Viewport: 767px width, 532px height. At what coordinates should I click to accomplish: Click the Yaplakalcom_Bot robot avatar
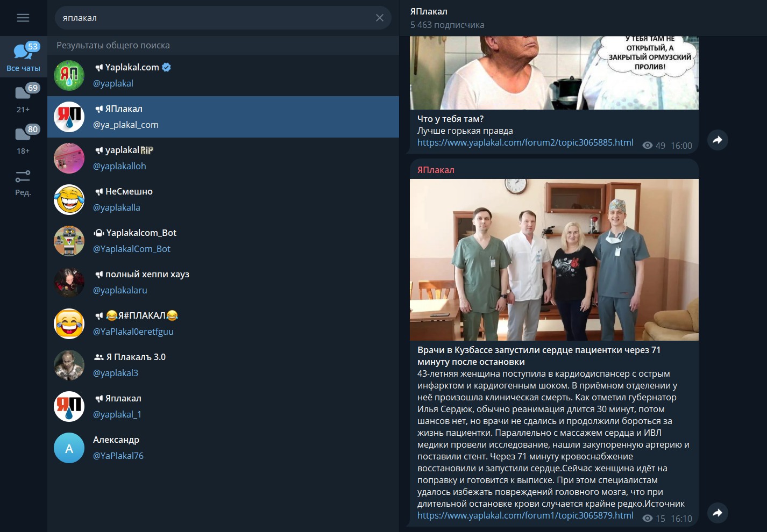(x=69, y=241)
